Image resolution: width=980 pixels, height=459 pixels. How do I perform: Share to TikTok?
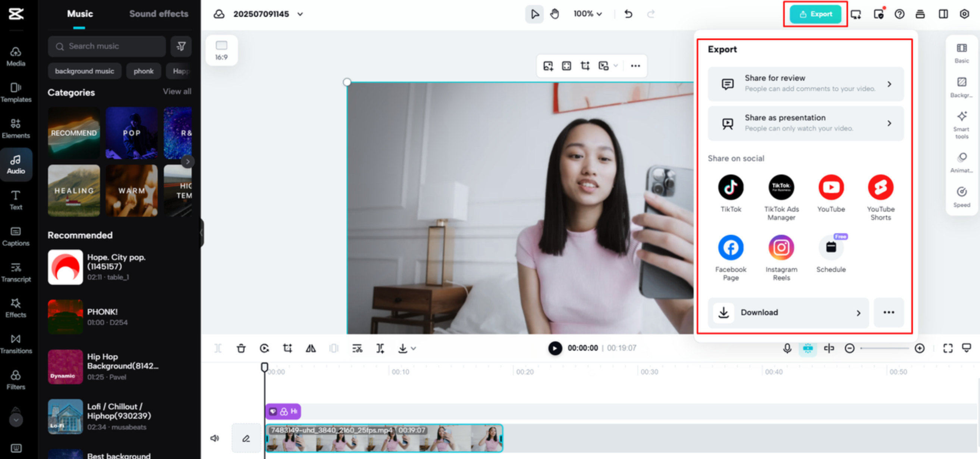coord(731,194)
